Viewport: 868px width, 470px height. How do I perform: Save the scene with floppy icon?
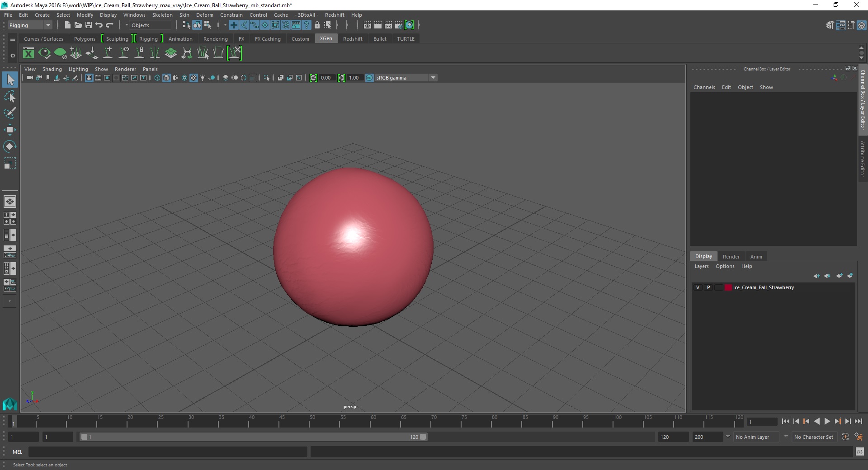(x=89, y=25)
